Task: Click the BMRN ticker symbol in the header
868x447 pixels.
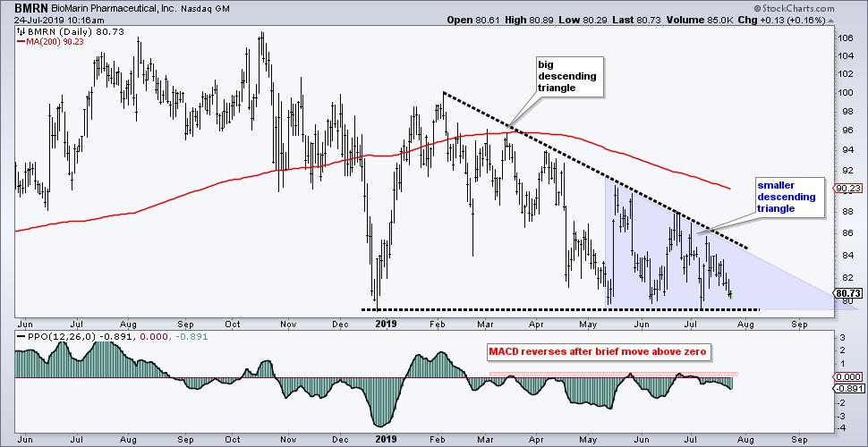Action: pos(31,9)
